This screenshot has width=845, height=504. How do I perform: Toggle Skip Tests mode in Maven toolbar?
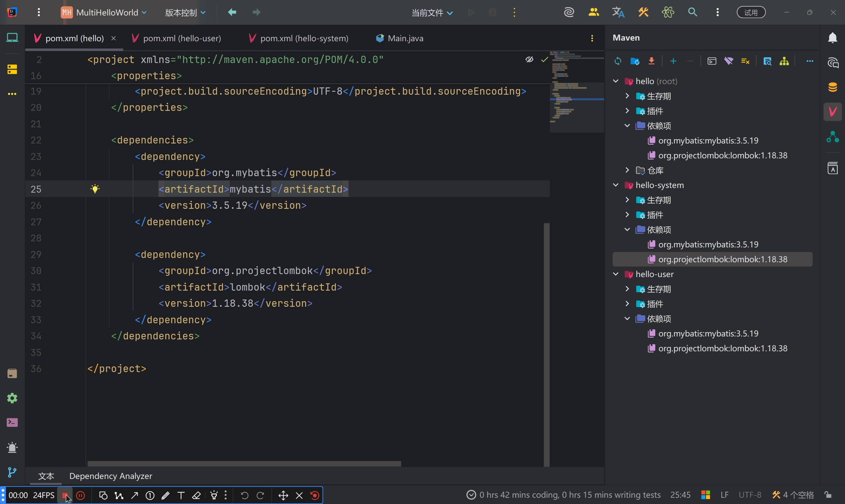(x=745, y=61)
